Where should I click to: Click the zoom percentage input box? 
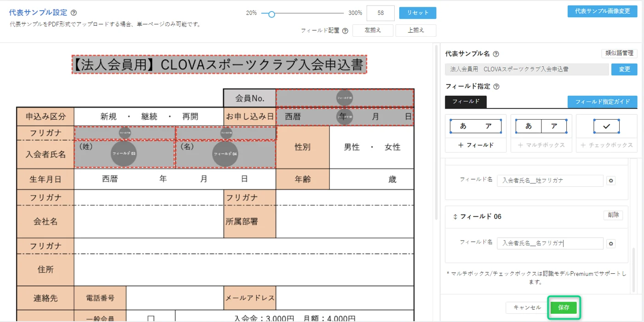coord(380,13)
